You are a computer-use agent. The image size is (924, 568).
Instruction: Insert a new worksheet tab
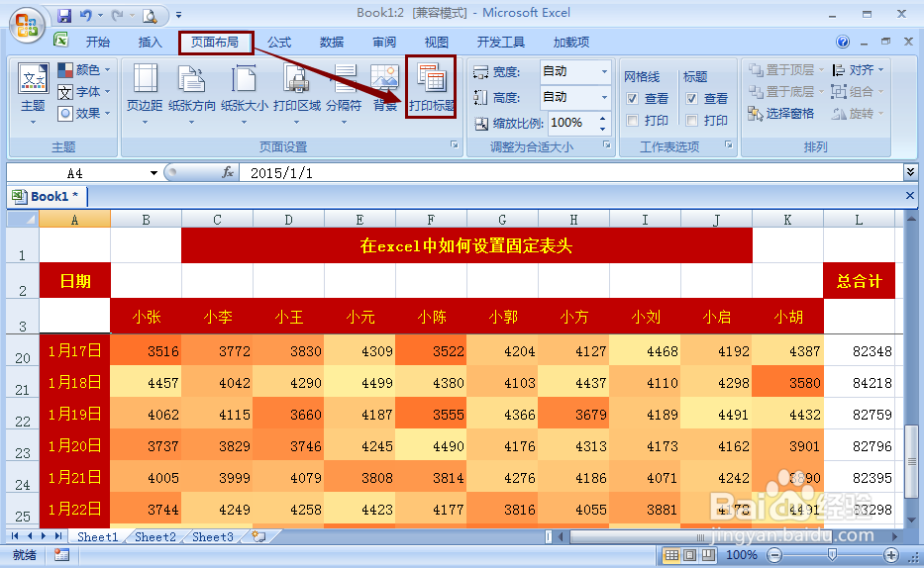[x=258, y=536]
